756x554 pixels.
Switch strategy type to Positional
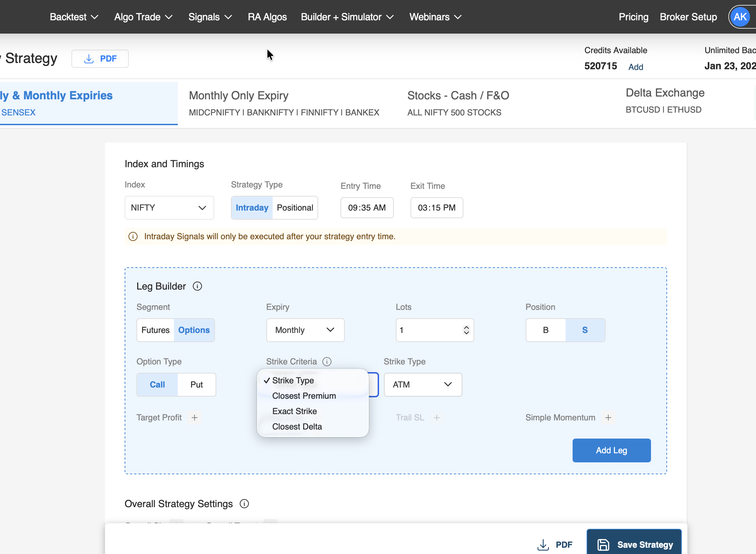(295, 207)
